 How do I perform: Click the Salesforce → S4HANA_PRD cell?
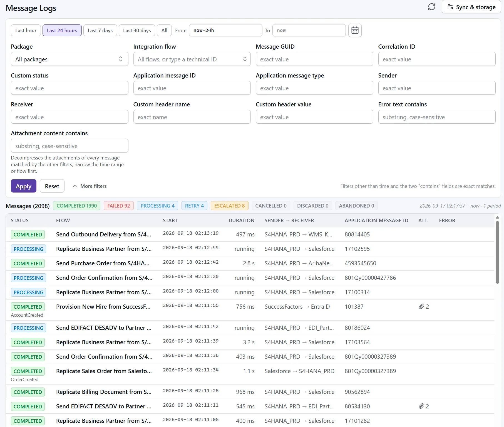point(299,371)
